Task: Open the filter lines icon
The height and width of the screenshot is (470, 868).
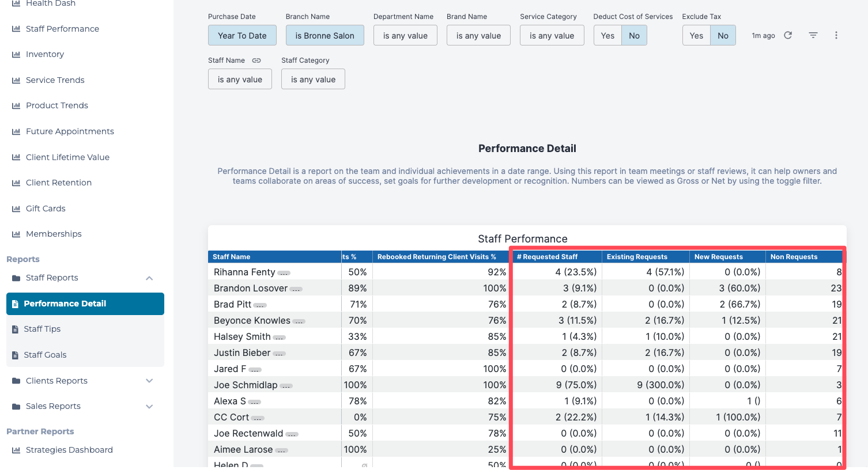Action: (x=813, y=35)
